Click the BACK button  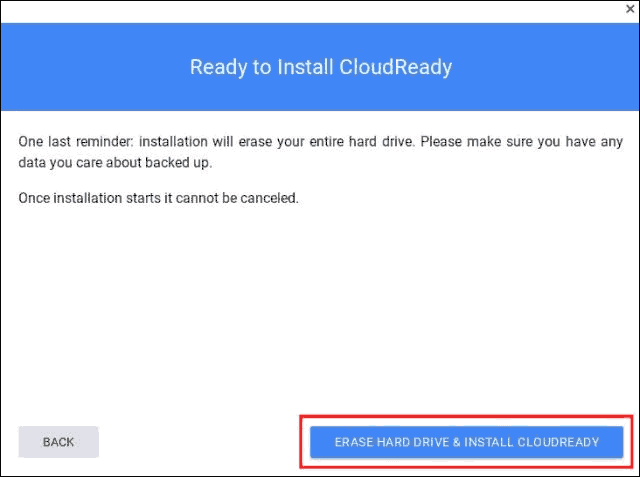pyautogui.click(x=58, y=442)
